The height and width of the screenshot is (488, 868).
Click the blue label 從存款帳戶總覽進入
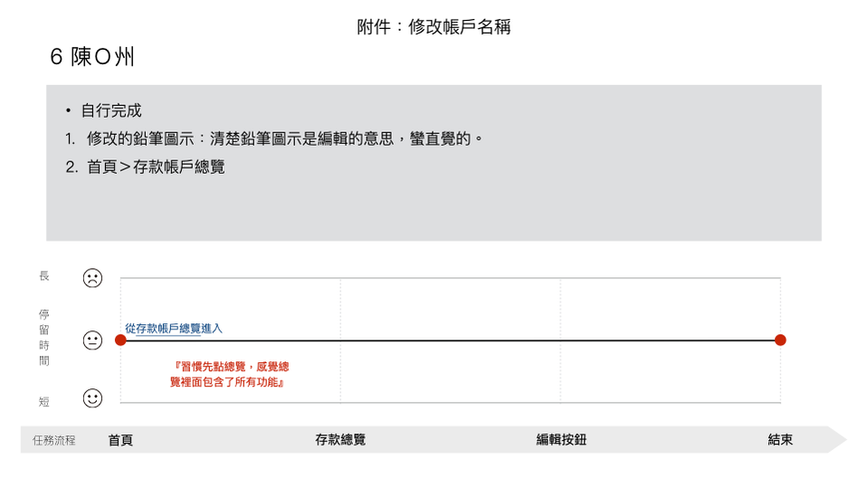point(173,329)
